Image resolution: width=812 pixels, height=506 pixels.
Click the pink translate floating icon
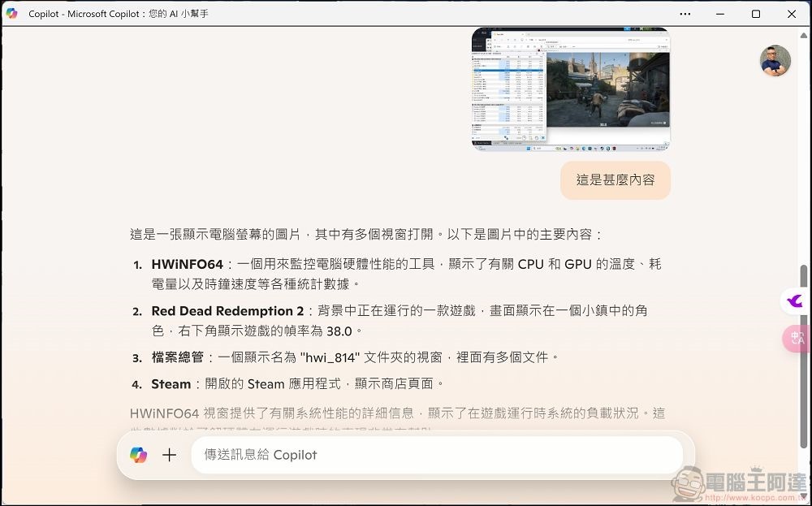click(797, 338)
